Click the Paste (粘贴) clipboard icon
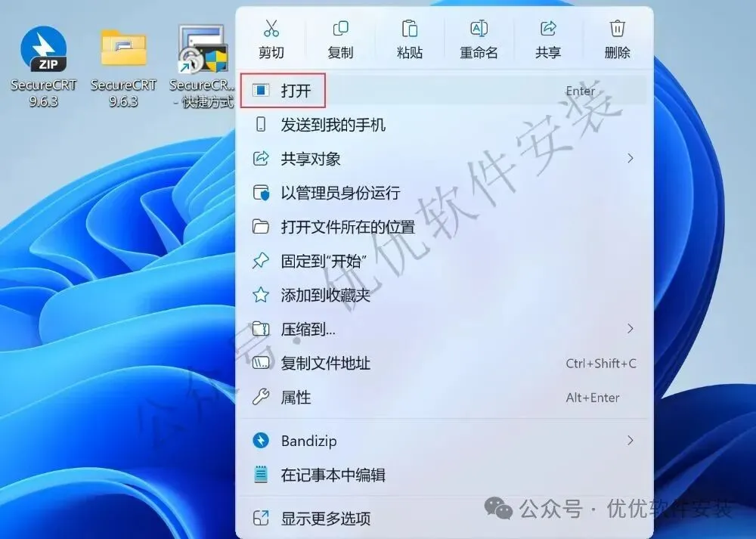The width and height of the screenshot is (756, 539). pyautogui.click(x=409, y=29)
